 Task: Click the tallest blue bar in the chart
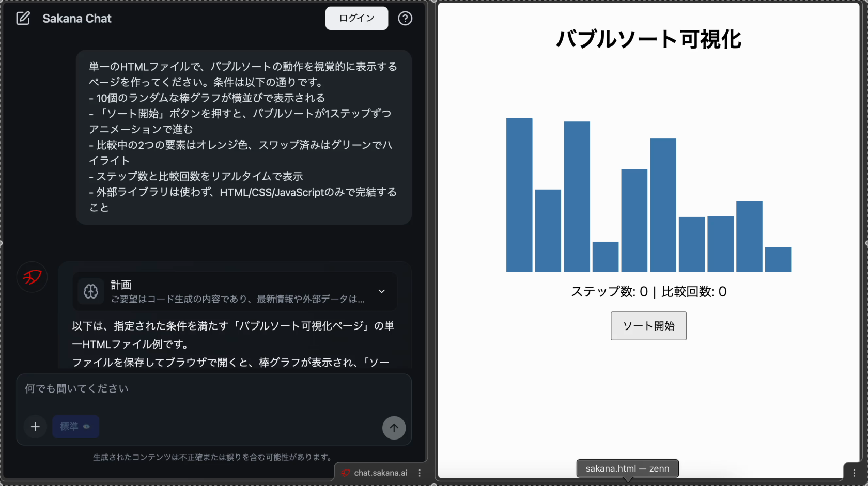pos(519,194)
